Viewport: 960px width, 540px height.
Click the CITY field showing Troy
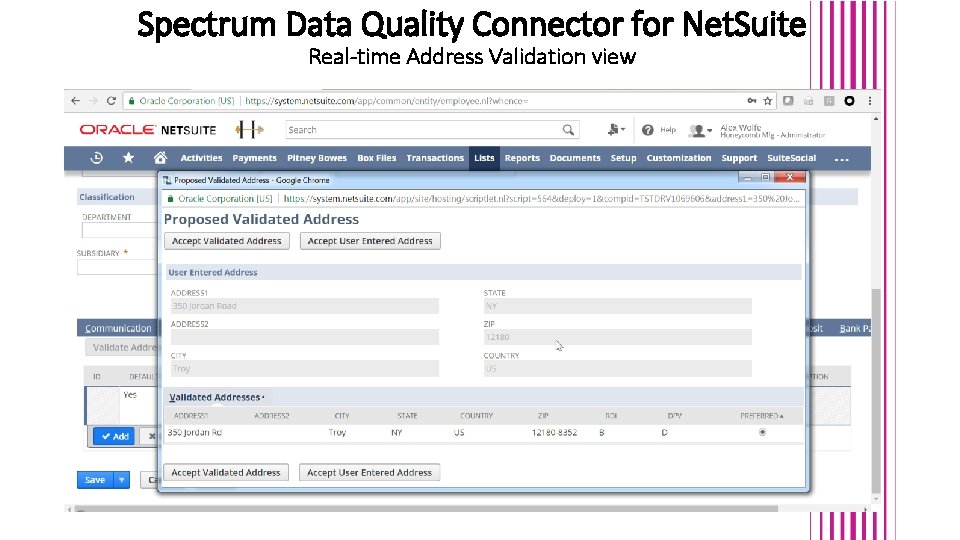[x=304, y=369]
